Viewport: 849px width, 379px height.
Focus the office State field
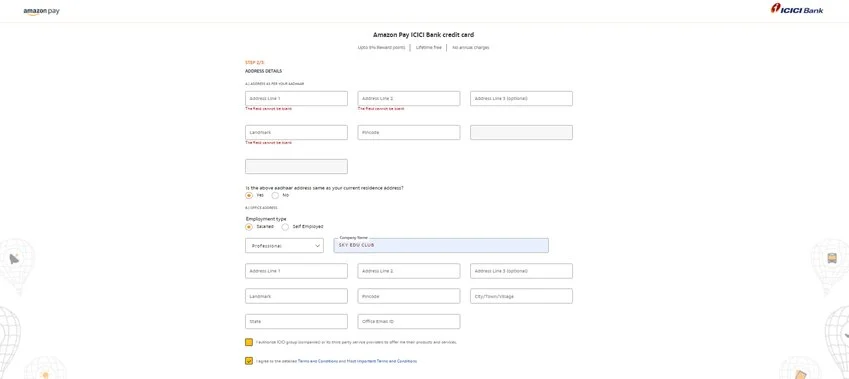[x=296, y=322]
